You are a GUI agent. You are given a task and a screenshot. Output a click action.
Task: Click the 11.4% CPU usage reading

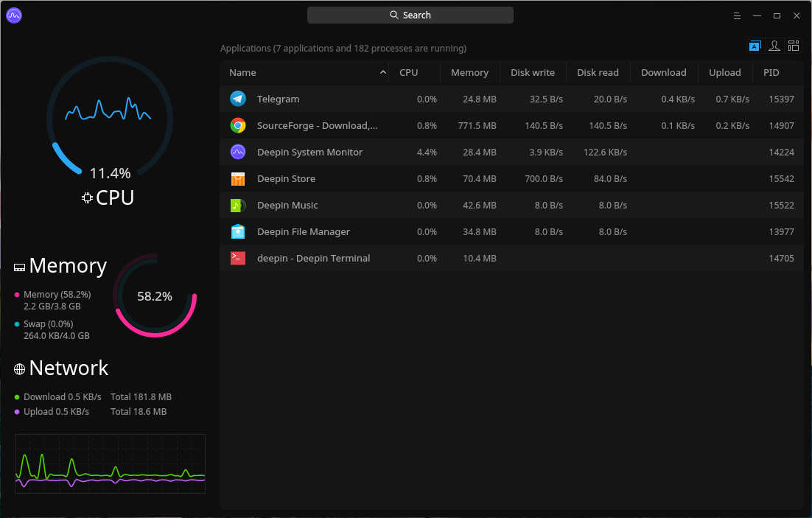(110, 173)
